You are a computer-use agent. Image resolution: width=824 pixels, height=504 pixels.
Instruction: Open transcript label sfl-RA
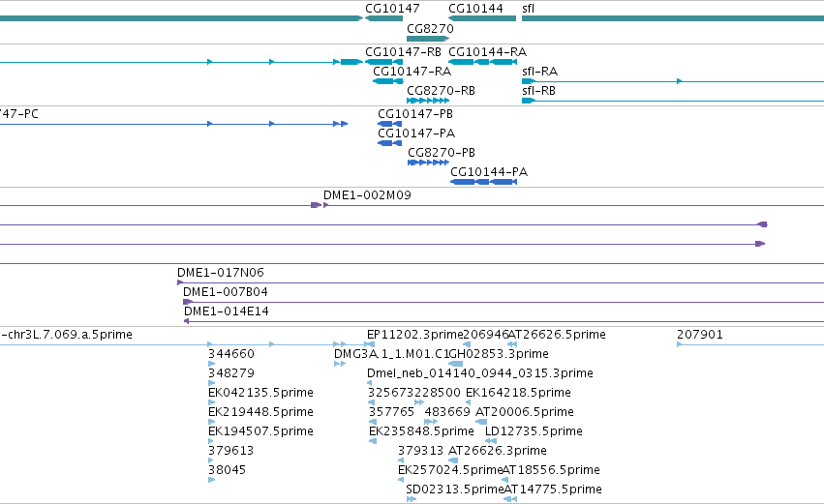[539, 72]
